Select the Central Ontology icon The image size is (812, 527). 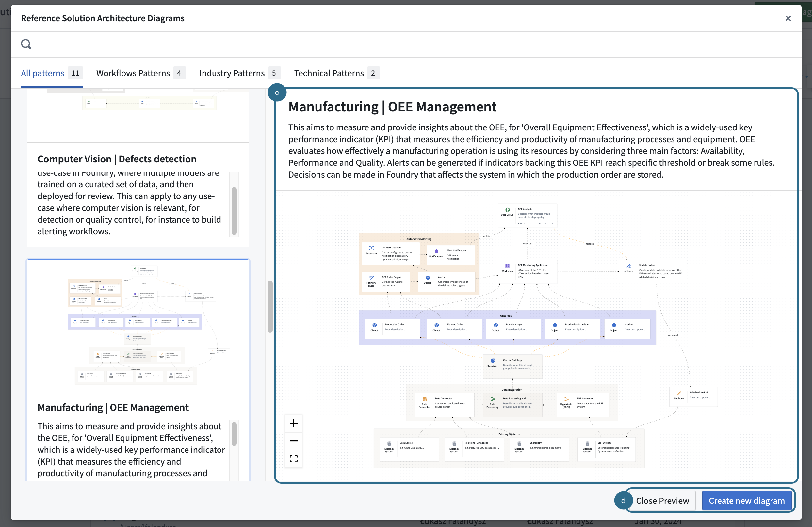pos(493,361)
